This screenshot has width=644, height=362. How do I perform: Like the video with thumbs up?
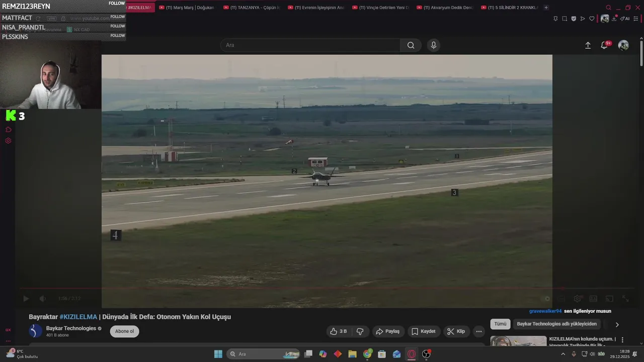[x=338, y=331]
